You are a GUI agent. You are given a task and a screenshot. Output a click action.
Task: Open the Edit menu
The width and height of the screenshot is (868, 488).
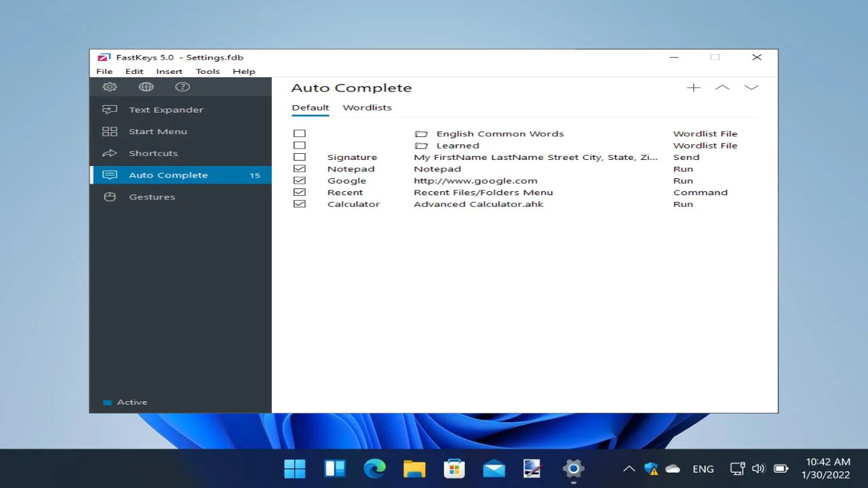point(134,71)
